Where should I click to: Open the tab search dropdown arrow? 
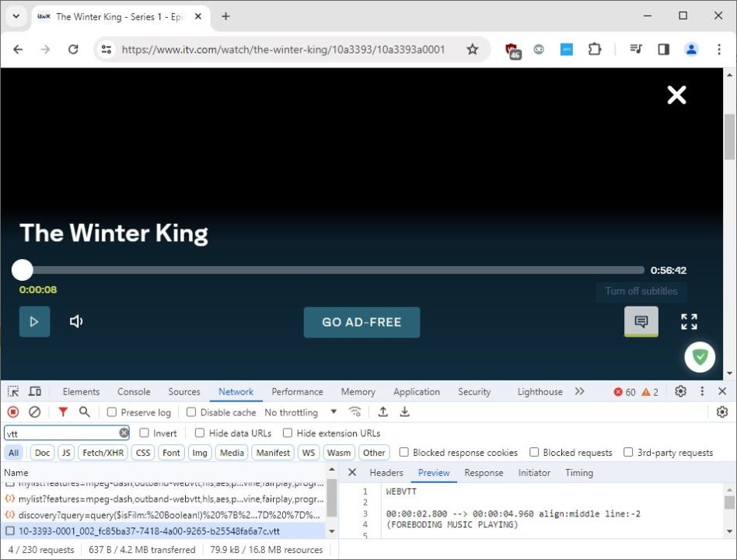(x=16, y=16)
